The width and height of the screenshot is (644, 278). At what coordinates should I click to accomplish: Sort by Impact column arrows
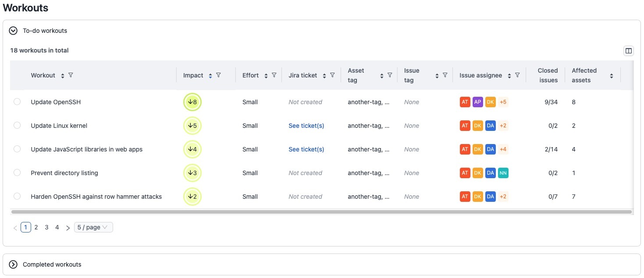pos(210,76)
